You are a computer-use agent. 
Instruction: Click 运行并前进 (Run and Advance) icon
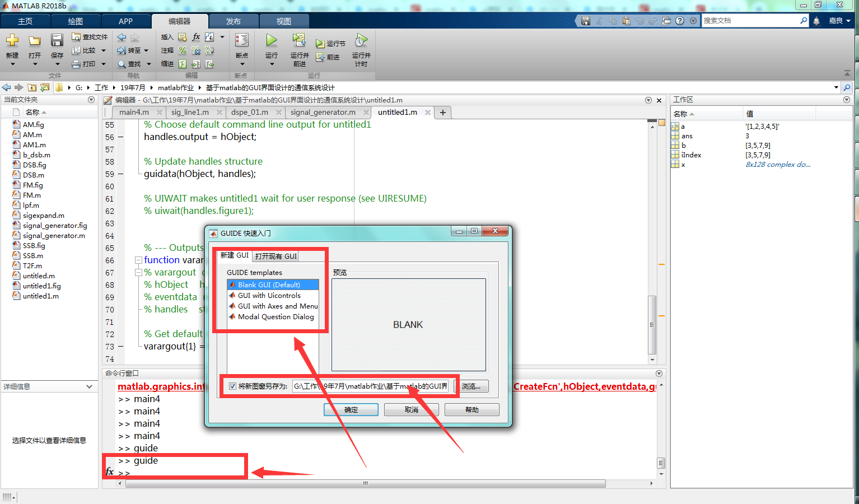tap(299, 40)
